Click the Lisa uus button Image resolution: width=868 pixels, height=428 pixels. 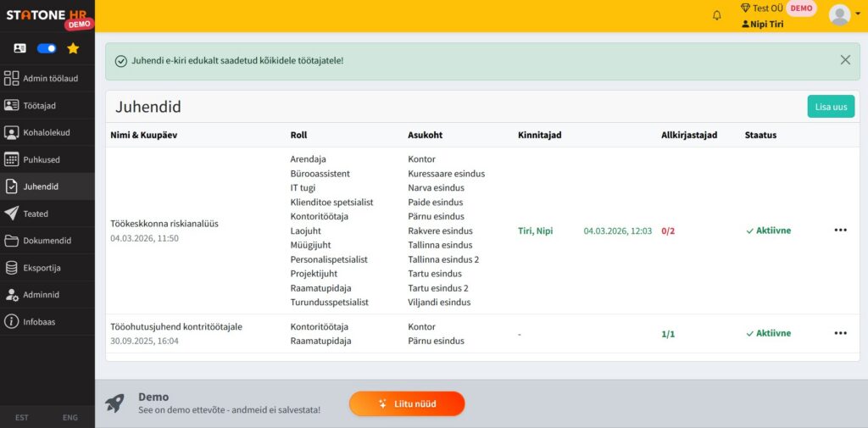point(831,107)
